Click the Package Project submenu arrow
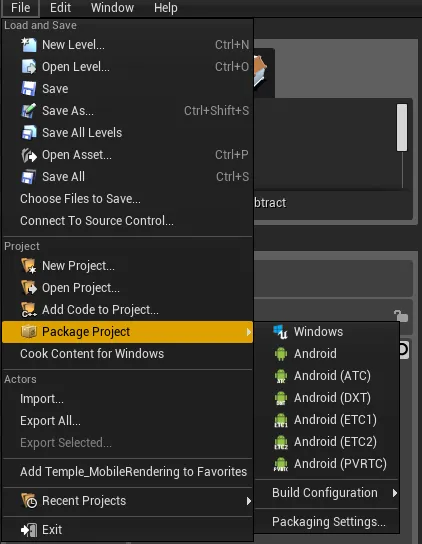The width and height of the screenshot is (422, 544). (248, 332)
